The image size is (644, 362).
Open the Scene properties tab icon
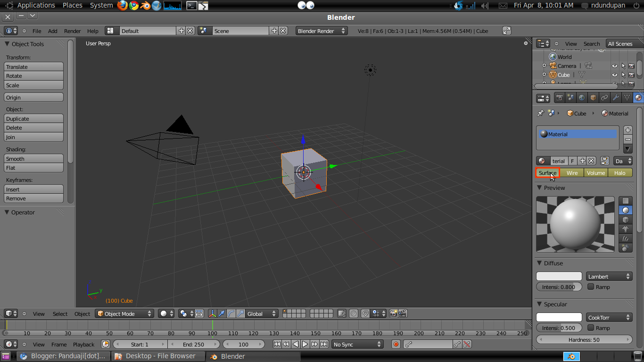571,98
